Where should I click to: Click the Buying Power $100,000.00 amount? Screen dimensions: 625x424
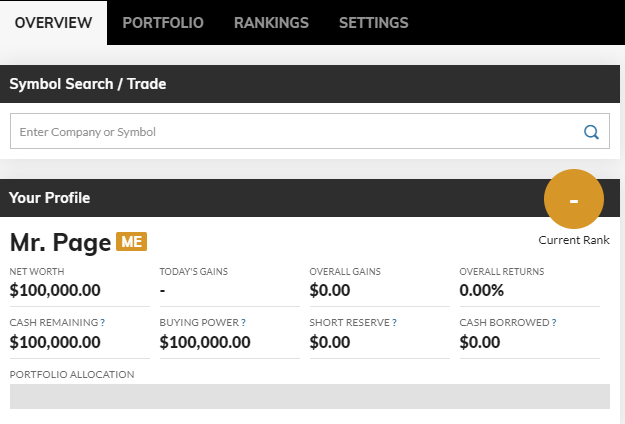pos(205,342)
